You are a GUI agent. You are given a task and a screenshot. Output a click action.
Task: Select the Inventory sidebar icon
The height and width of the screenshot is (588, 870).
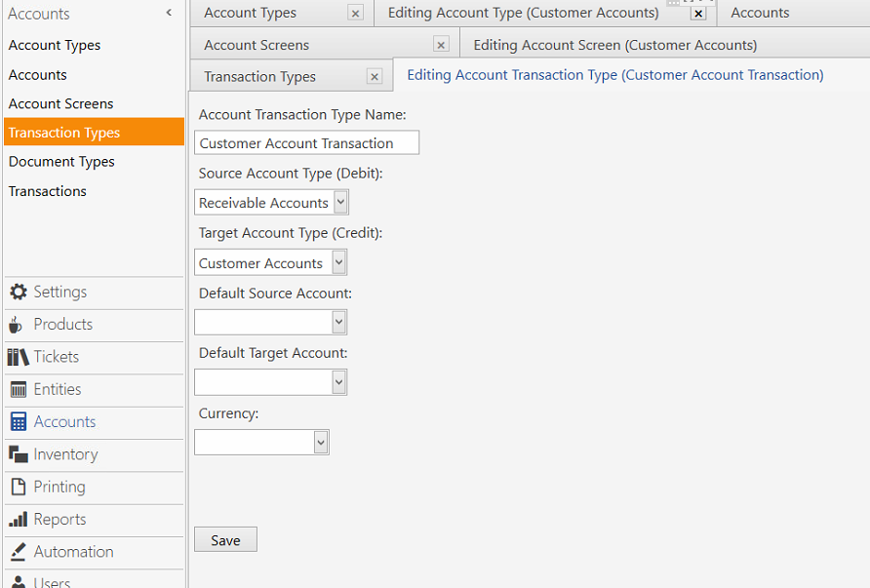[x=16, y=454]
